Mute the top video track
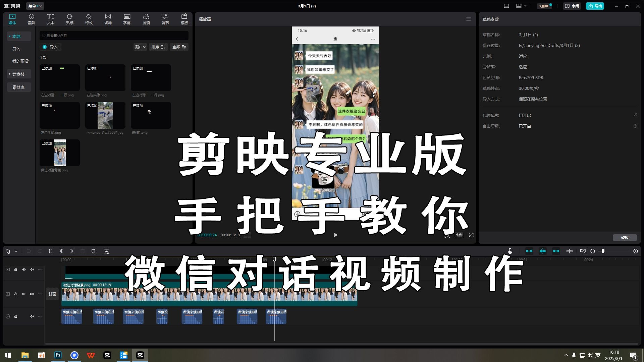Viewport: 644px width, 362px height. [32, 269]
